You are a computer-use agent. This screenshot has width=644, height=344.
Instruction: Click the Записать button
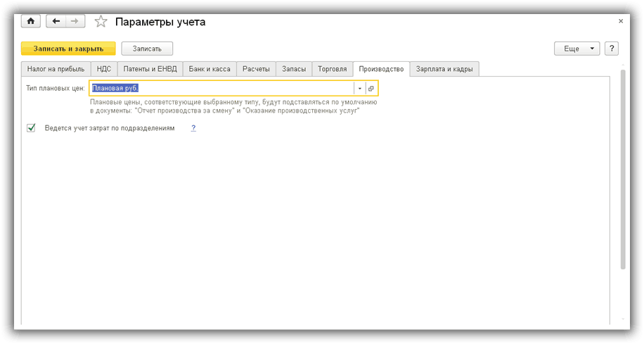click(x=147, y=49)
